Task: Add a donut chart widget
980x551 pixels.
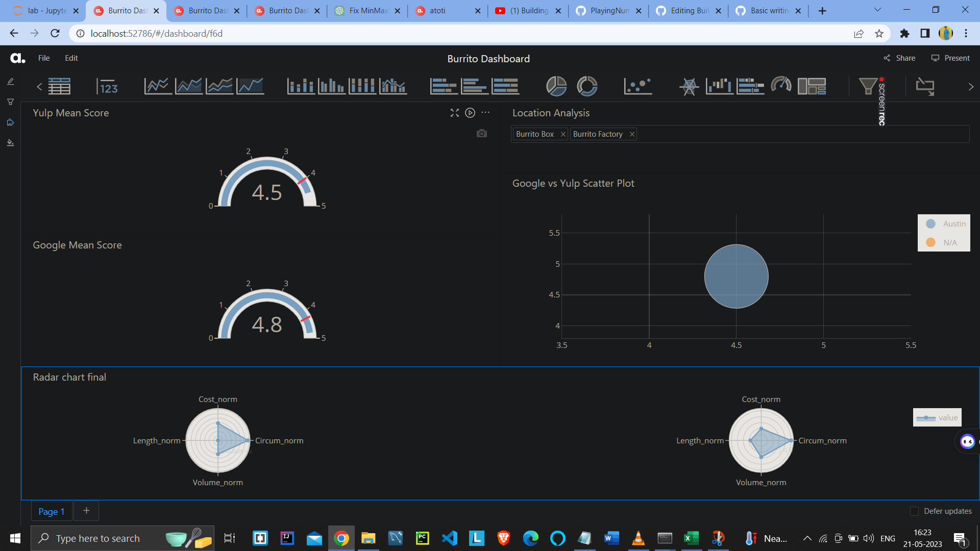Action: [587, 86]
